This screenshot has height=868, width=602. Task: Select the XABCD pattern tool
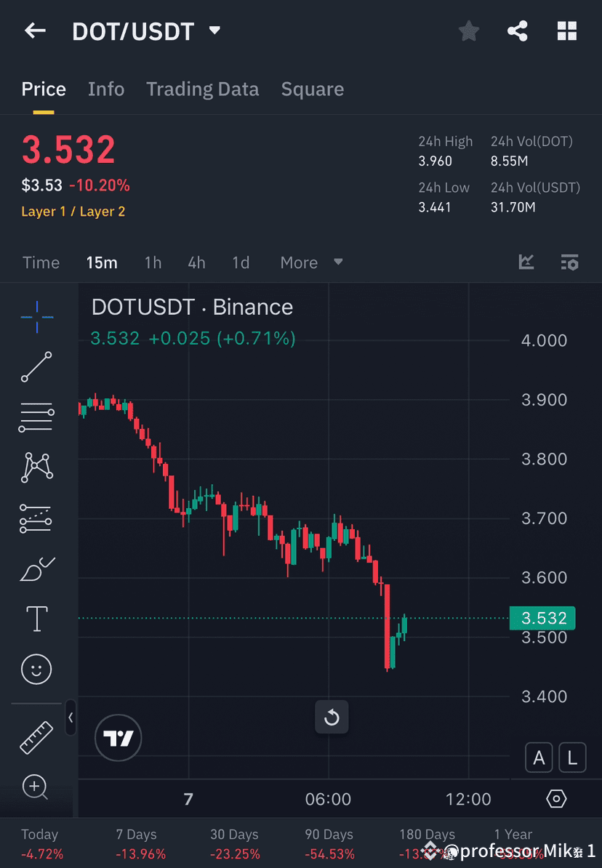tap(36, 467)
